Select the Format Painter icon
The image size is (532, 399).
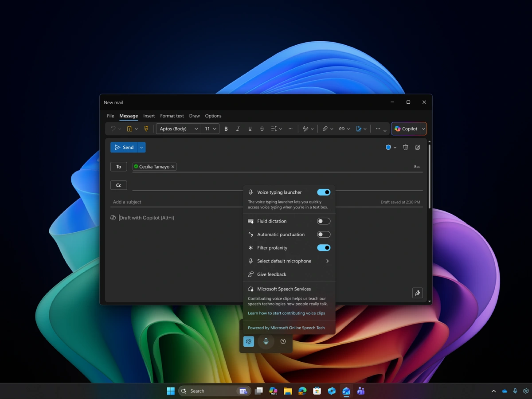(x=146, y=129)
